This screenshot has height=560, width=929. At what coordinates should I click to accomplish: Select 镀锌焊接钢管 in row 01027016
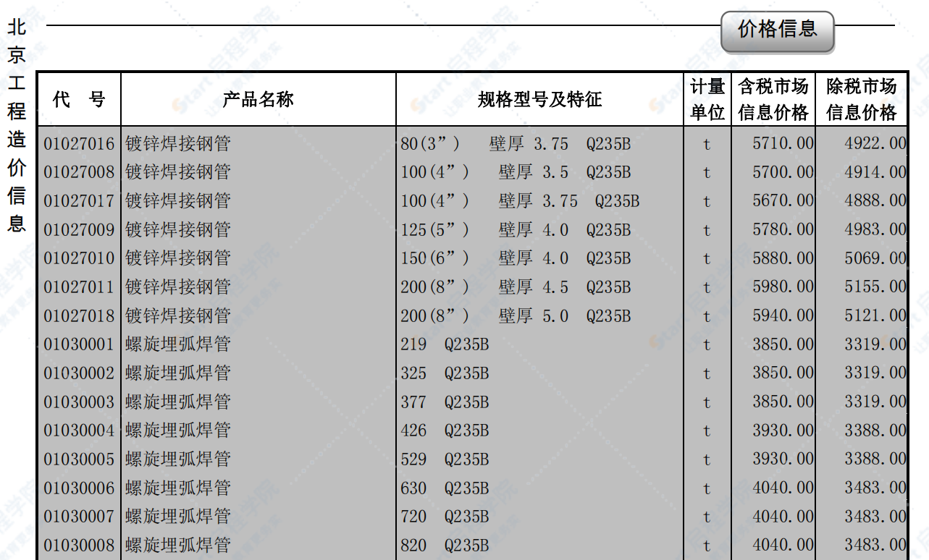click(x=178, y=144)
